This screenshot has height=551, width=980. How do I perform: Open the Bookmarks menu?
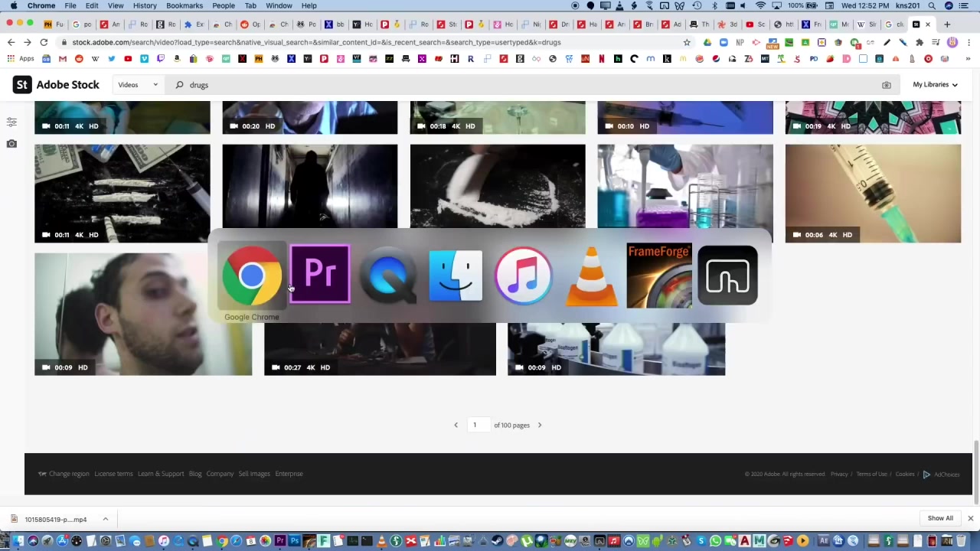pos(185,6)
